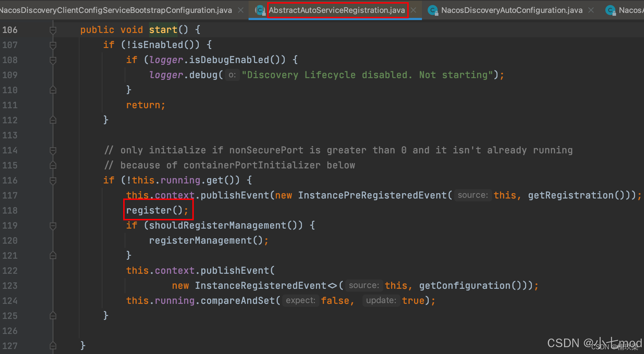Click the comment on line 114
The image size is (644, 354).
(338, 150)
